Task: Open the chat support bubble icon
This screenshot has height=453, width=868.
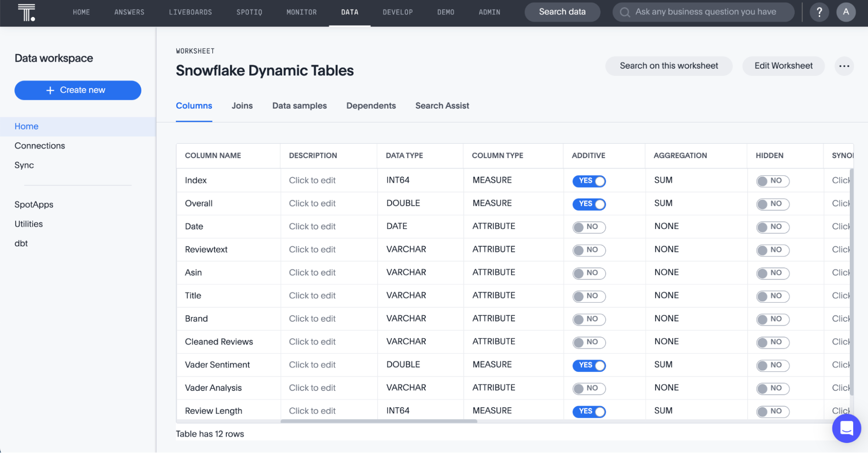Action: tap(846, 428)
